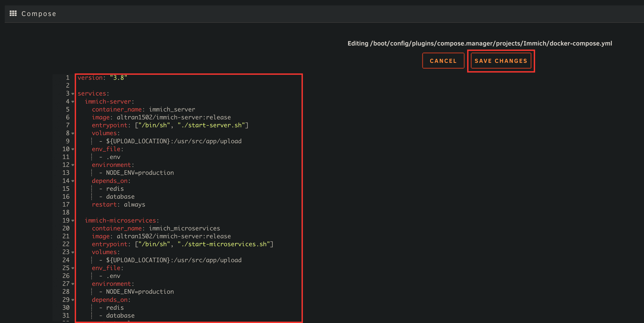Image resolution: width=644 pixels, height=323 pixels.
Task: Fold the depends_on section at line 29
Action: pos(73,300)
